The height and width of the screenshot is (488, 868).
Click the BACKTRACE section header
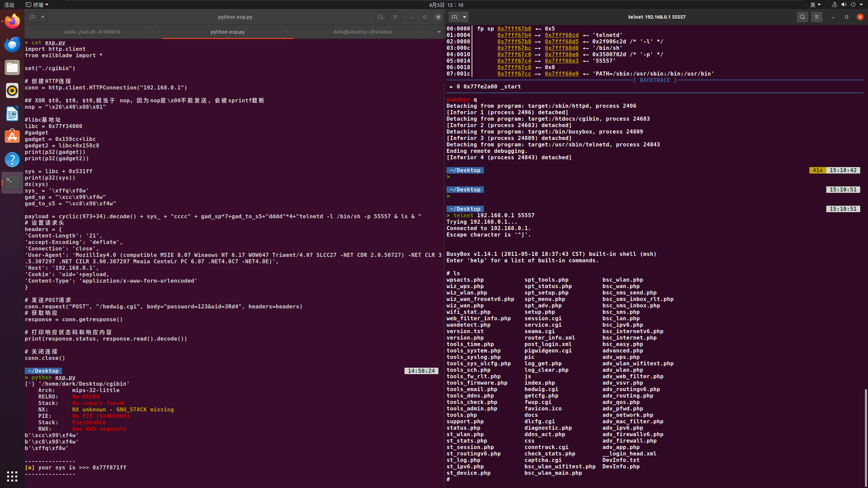(x=655, y=80)
